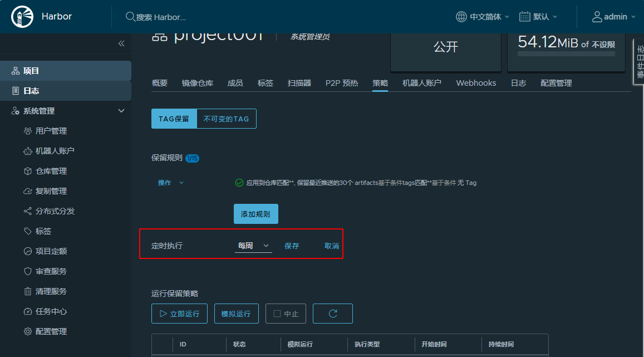The image size is (644, 357).
Task: Open 用户管理 in the sidebar
Action: coord(51,131)
